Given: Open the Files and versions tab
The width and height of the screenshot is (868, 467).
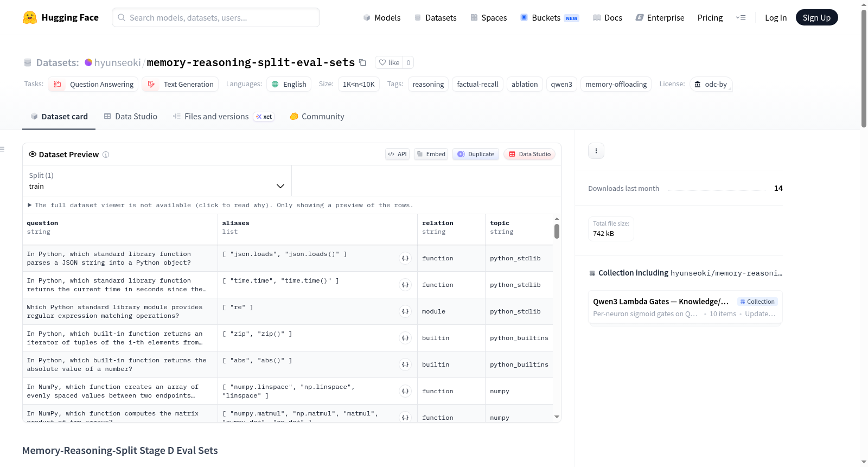Looking at the screenshot, I should coord(224,117).
